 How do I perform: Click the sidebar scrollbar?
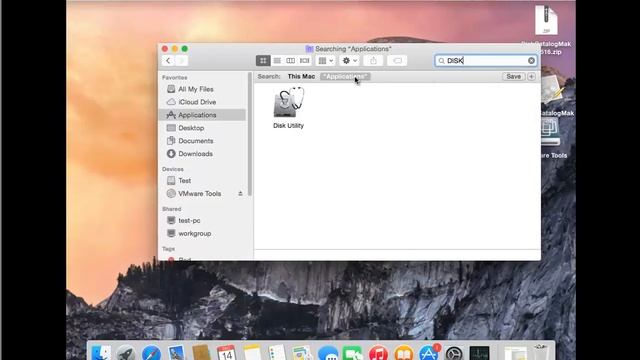coord(250,134)
